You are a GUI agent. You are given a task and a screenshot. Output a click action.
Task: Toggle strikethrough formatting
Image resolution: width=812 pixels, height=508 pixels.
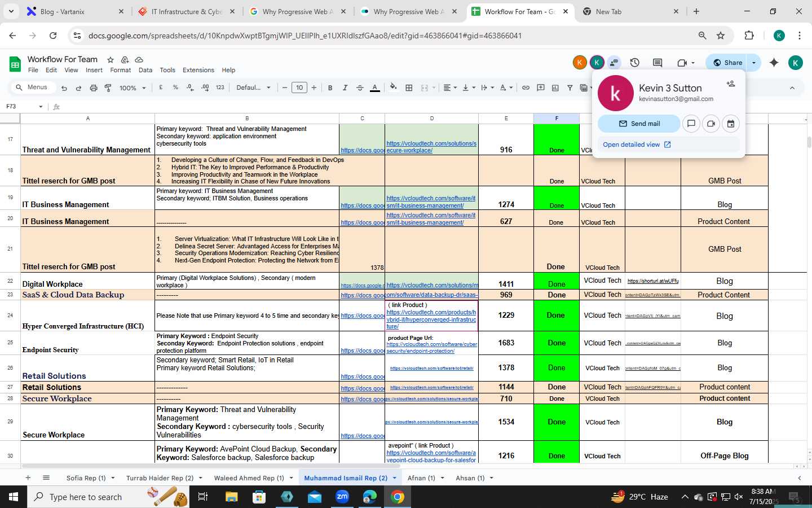360,87
